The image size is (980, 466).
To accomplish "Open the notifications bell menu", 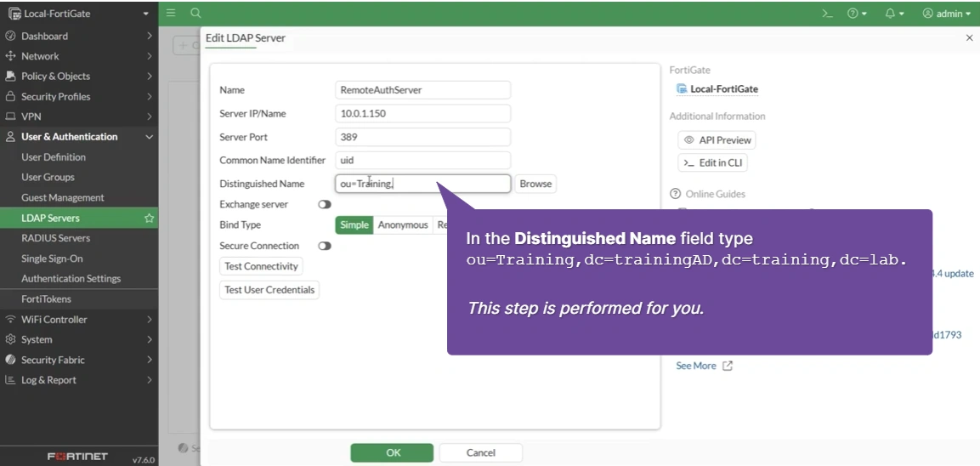I will 894,13.
